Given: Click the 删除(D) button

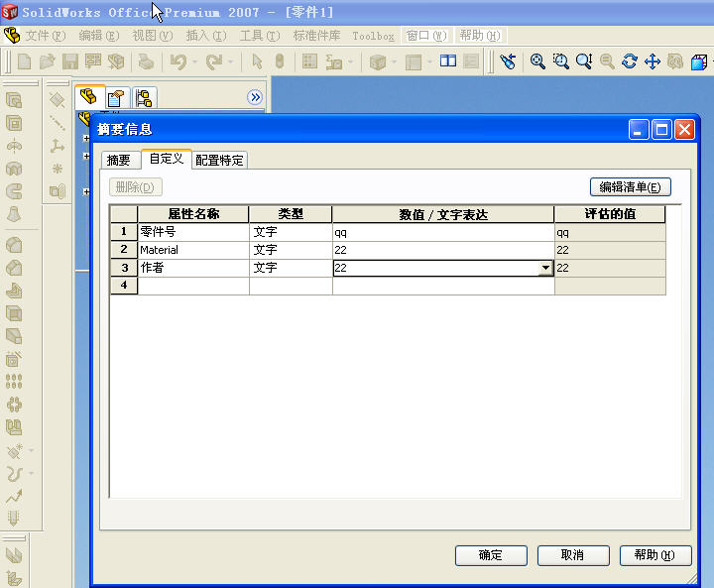Looking at the screenshot, I should click(135, 187).
